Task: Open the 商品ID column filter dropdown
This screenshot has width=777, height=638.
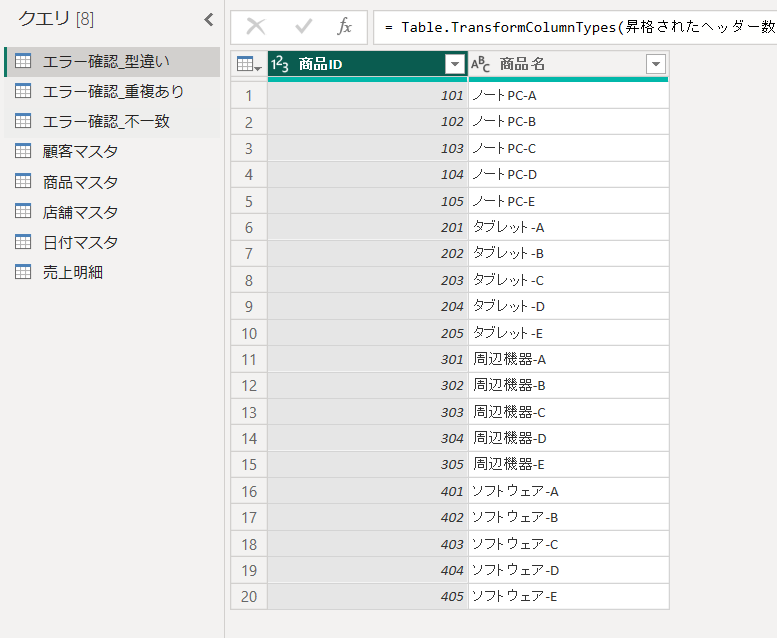Action: [454, 64]
